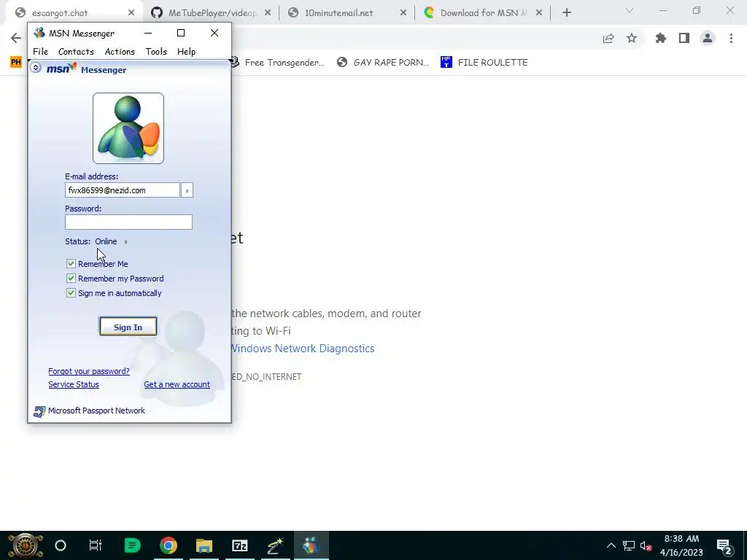Open the green chat app on taskbar
The height and width of the screenshot is (560, 747).
pos(132,545)
